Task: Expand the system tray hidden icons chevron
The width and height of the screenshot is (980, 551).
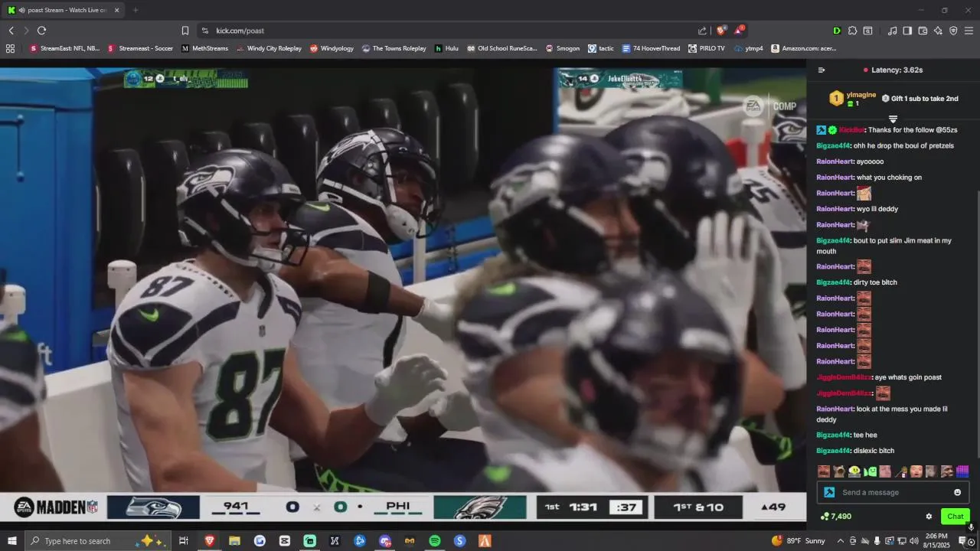Action: (839, 541)
